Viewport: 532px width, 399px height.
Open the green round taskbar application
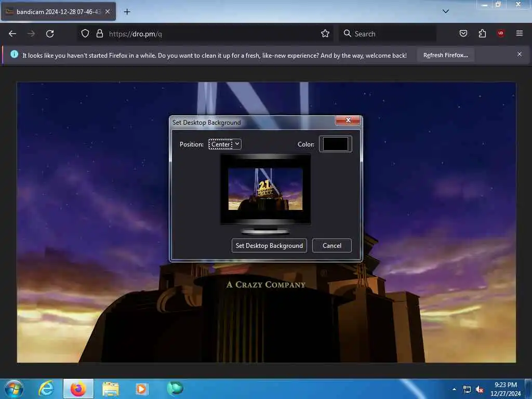[175, 388]
